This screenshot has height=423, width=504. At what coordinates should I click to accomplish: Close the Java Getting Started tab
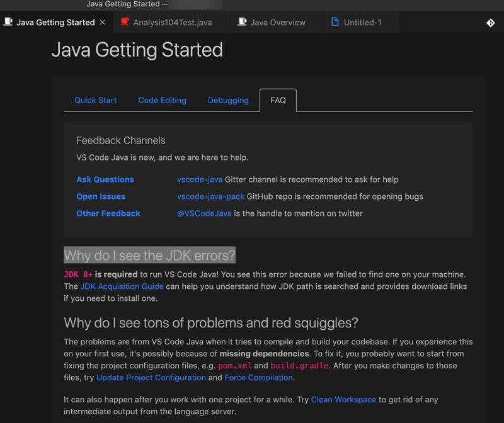tap(103, 23)
